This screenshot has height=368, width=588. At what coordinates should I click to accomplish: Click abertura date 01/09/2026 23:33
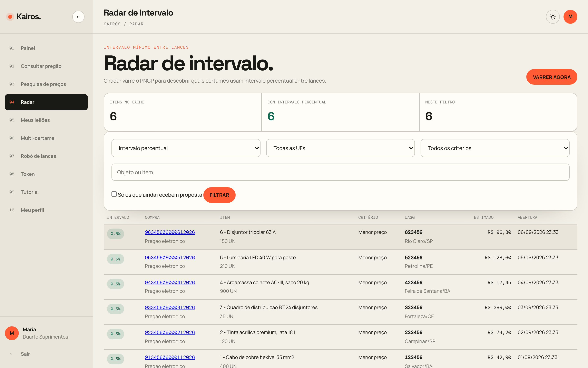point(537,357)
